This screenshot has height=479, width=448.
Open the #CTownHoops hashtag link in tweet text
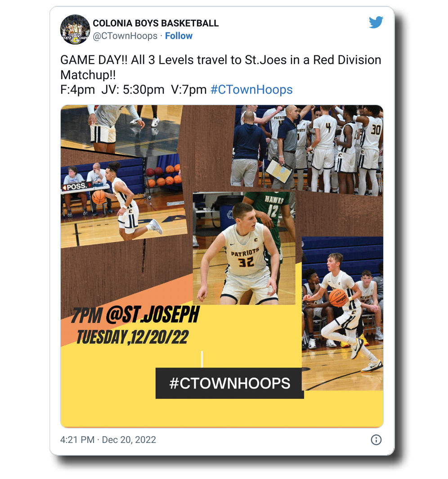(251, 90)
